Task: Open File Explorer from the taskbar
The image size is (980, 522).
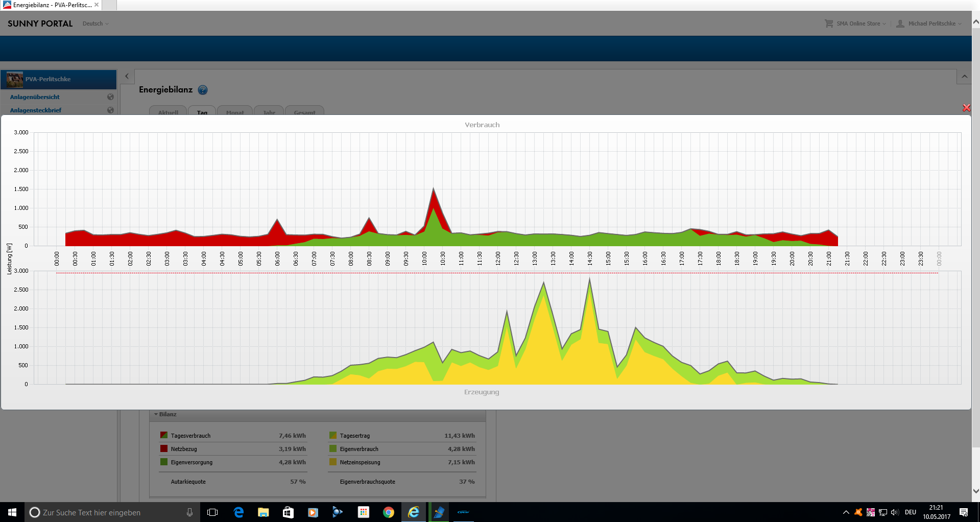Action: [x=263, y=512]
